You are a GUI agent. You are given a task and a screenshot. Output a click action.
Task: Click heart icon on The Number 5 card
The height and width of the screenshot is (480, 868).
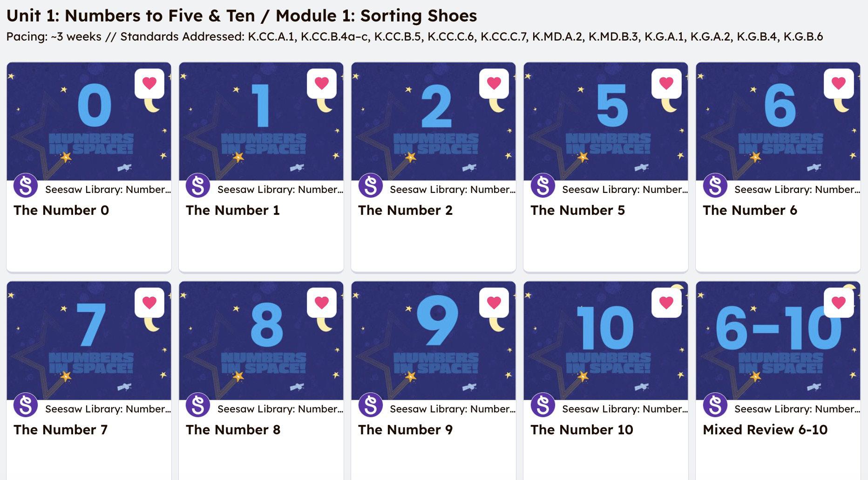tap(666, 83)
